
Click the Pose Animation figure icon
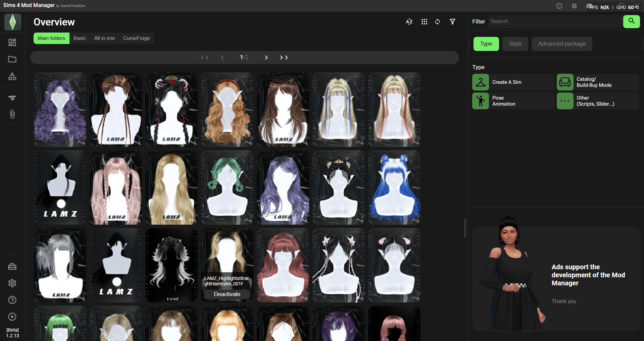[x=481, y=101]
